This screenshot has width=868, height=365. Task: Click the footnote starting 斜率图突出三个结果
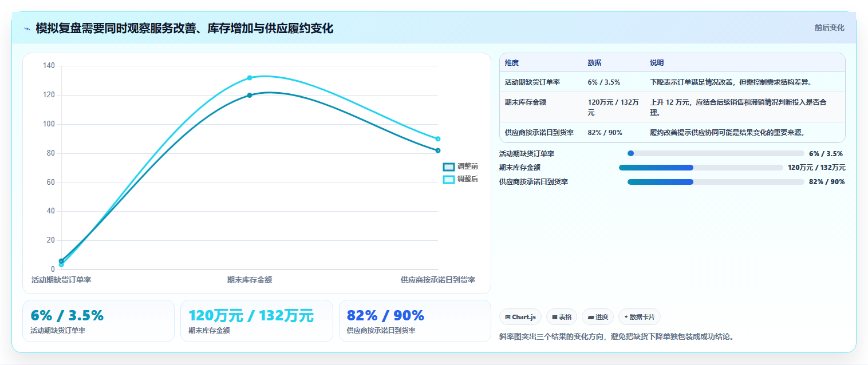coord(617,336)
